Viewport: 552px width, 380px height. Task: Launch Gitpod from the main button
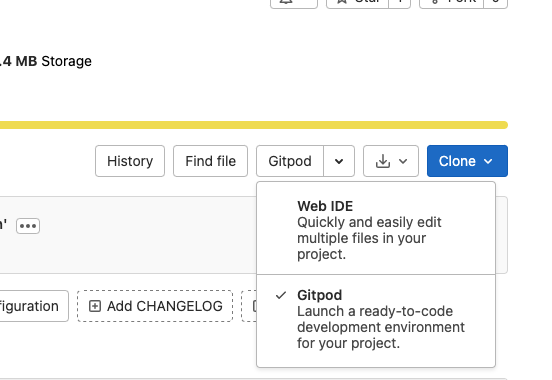point(290,161)
